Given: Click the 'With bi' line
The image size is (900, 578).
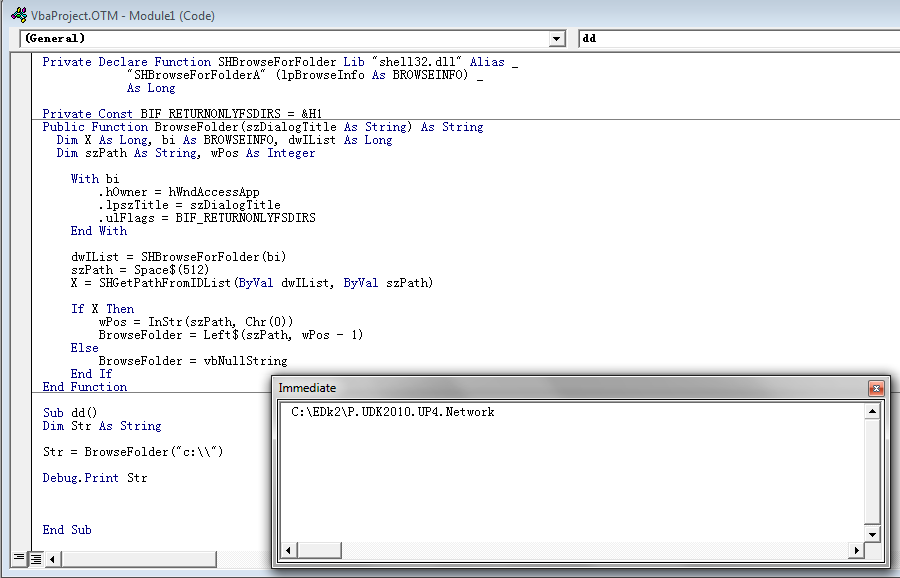Looking at the screenshot, I should pos(95,179).
